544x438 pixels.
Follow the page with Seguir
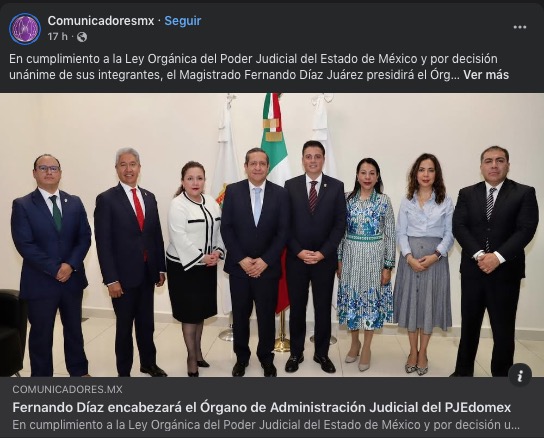(x=182, y=21)
